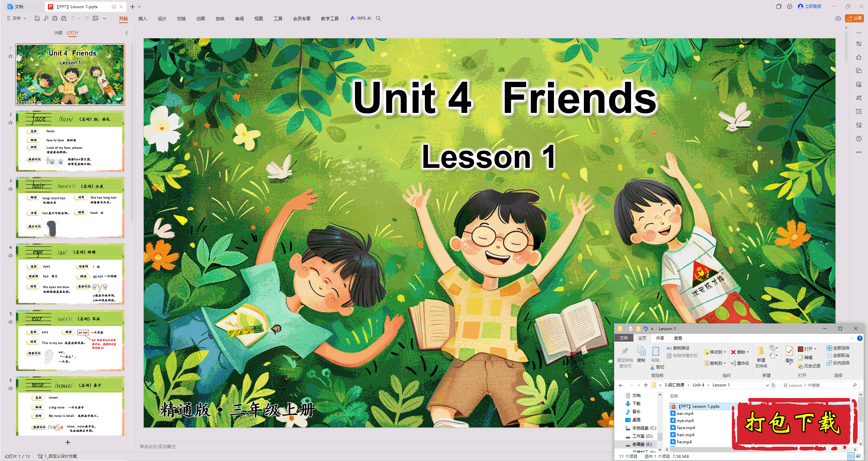Toggle the star under slide 4 number
868x461 pixels.
tap(11, 256)
